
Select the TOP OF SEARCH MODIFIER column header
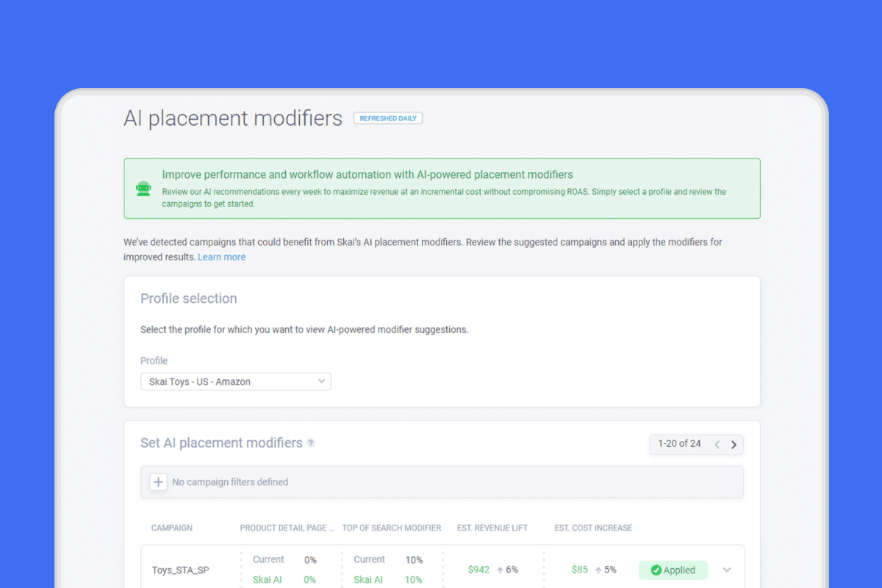(x=391, y=528)
